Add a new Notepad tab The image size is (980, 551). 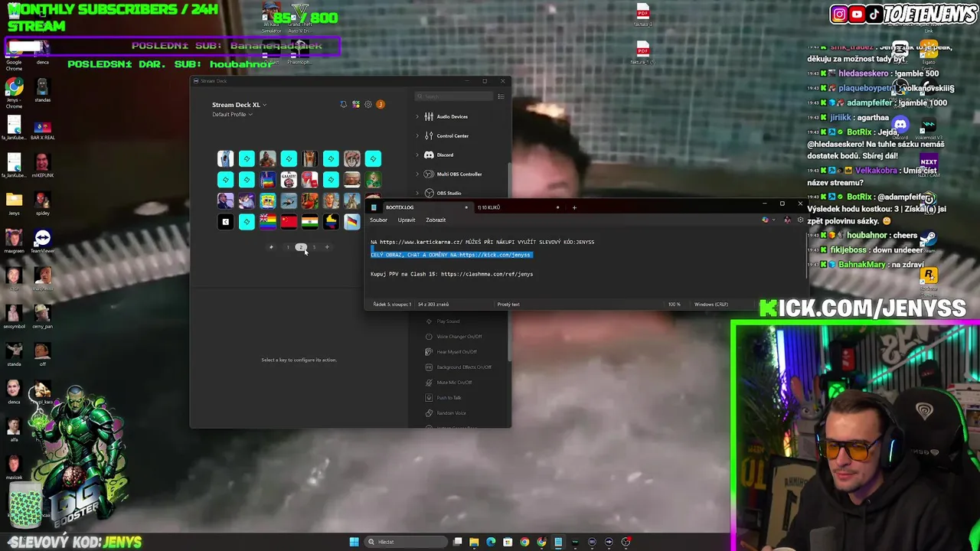574,207
